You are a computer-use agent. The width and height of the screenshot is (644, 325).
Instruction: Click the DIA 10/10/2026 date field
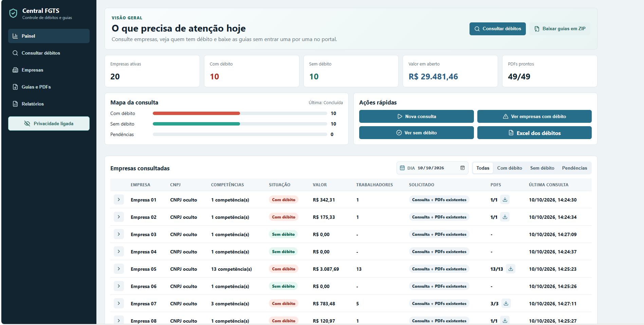432,168
